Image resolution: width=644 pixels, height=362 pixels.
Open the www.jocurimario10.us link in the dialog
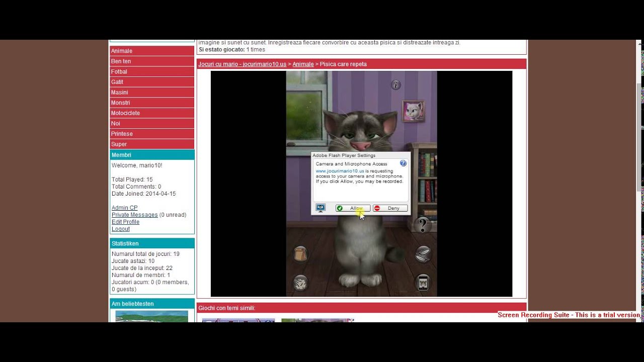[340, 171]
